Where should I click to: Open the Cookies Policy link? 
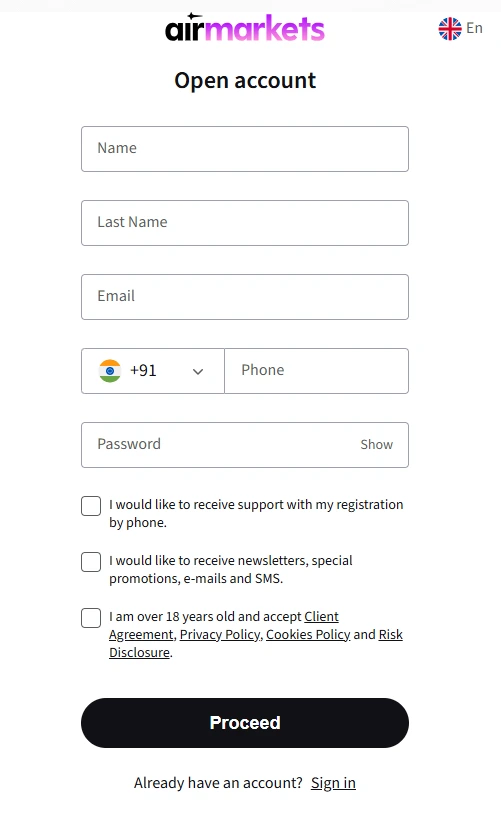click(x=308, y=635)
